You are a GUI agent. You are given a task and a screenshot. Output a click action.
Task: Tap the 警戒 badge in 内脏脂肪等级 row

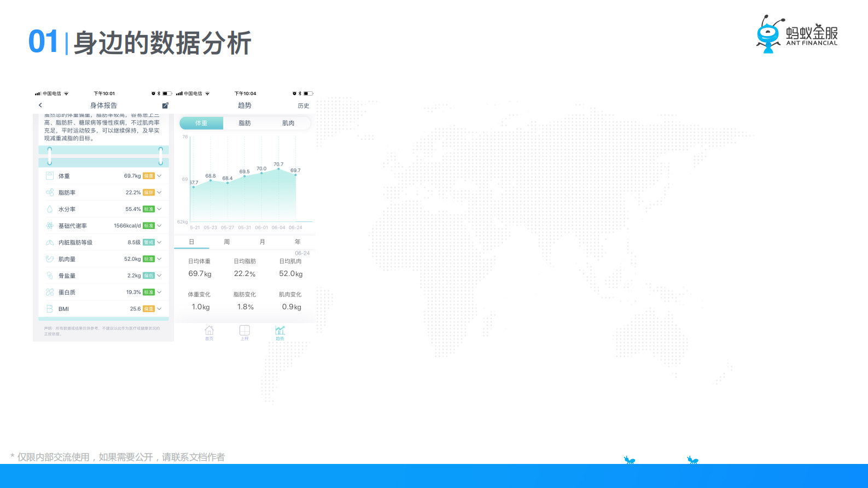coord(149,242)
